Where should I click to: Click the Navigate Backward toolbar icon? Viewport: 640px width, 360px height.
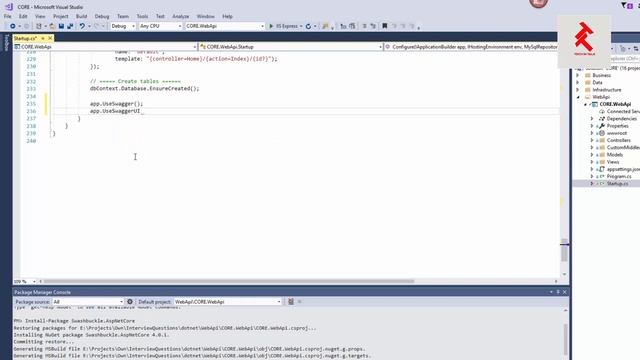(13, 26)
